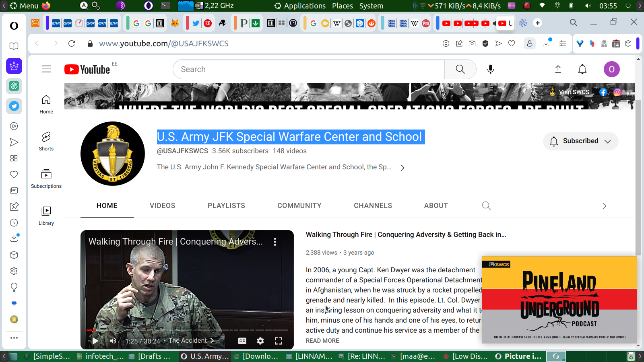Search within the channel using the tab magnifier

(486, 206)
